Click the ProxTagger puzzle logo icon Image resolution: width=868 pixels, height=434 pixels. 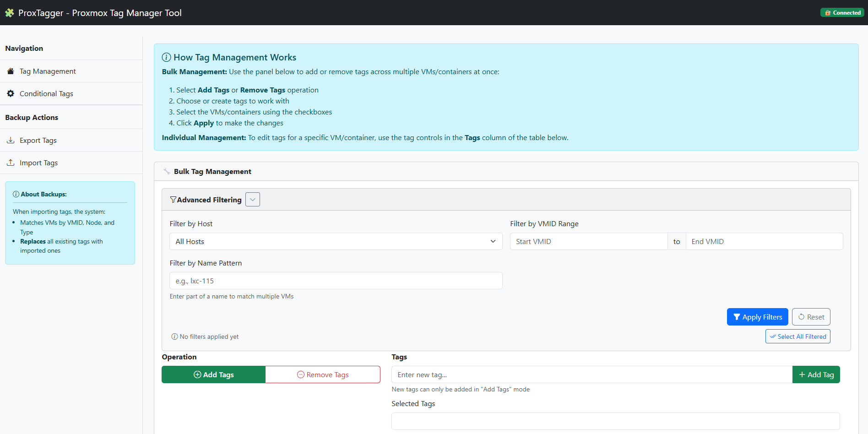10,13
